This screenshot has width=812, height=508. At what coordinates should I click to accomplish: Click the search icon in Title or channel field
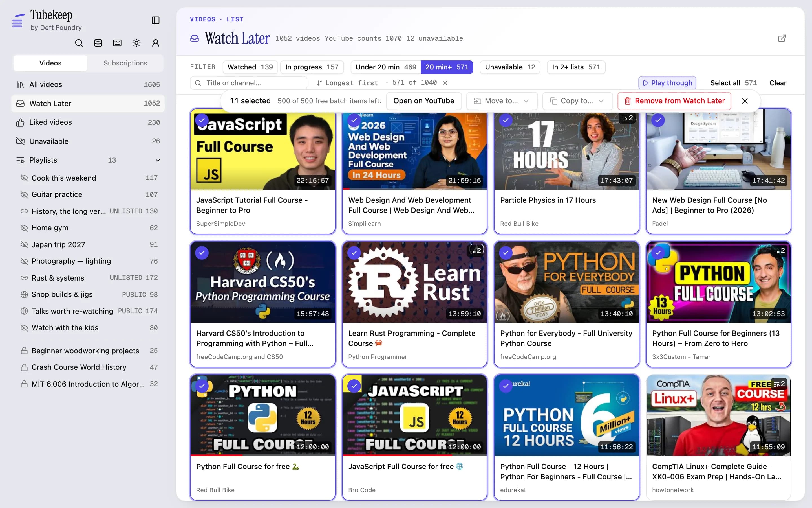[198, 83]
